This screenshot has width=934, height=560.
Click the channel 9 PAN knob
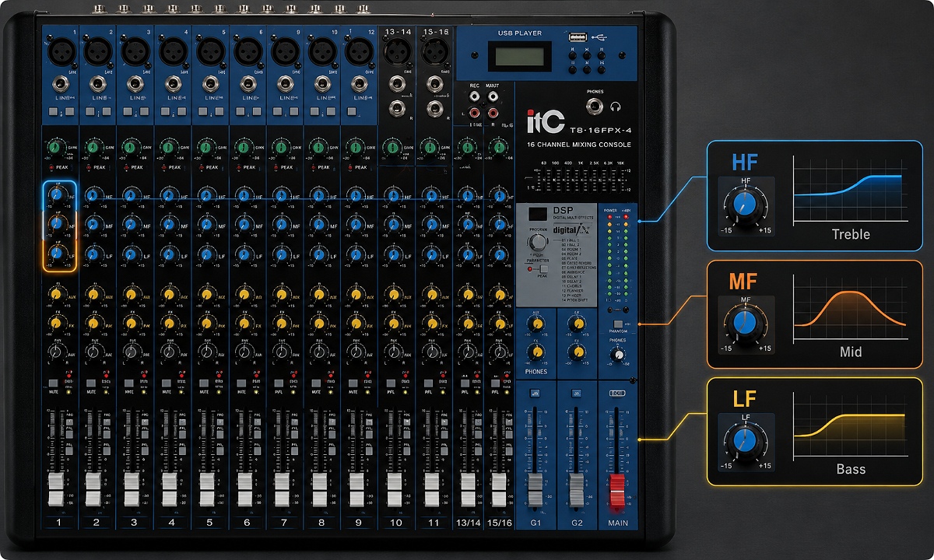click(x=356, y=352)
